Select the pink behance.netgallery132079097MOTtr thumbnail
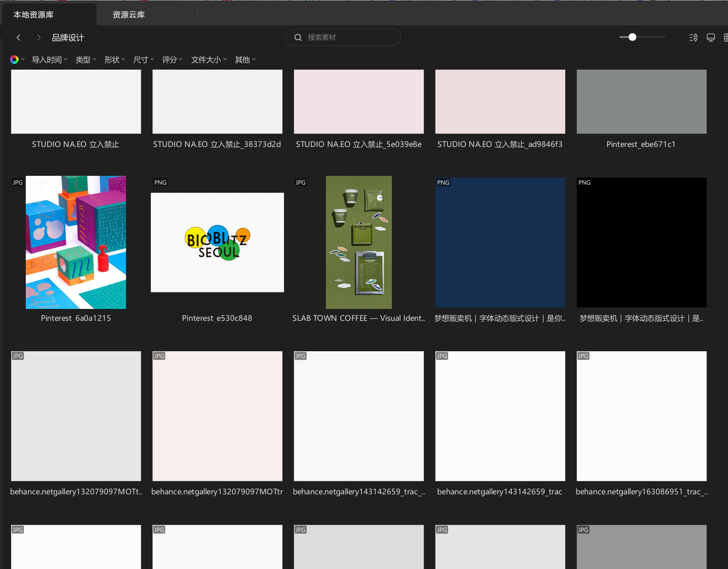The image size is (728, 569). click(x=217, y=416)
